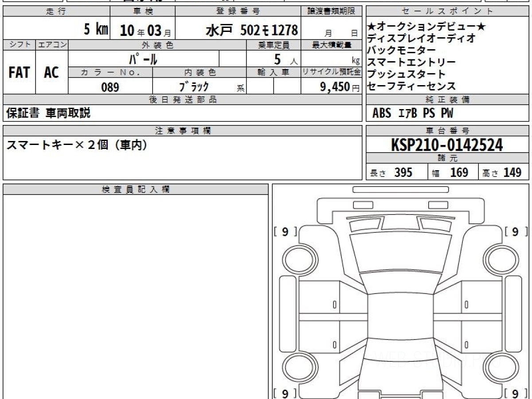
Task: Click the 譲渡書類期限 header
Action: coord(332,12)
